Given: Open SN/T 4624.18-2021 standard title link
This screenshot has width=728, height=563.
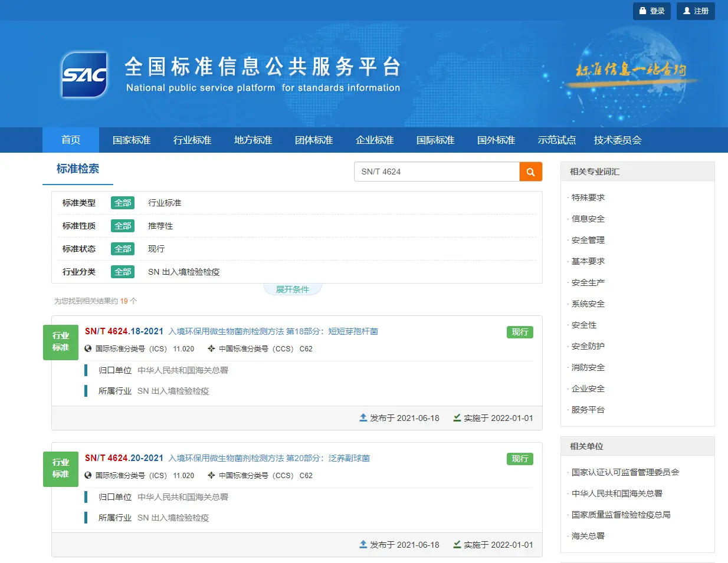Looking at the screenshot, I should click(x=273, y=331).
